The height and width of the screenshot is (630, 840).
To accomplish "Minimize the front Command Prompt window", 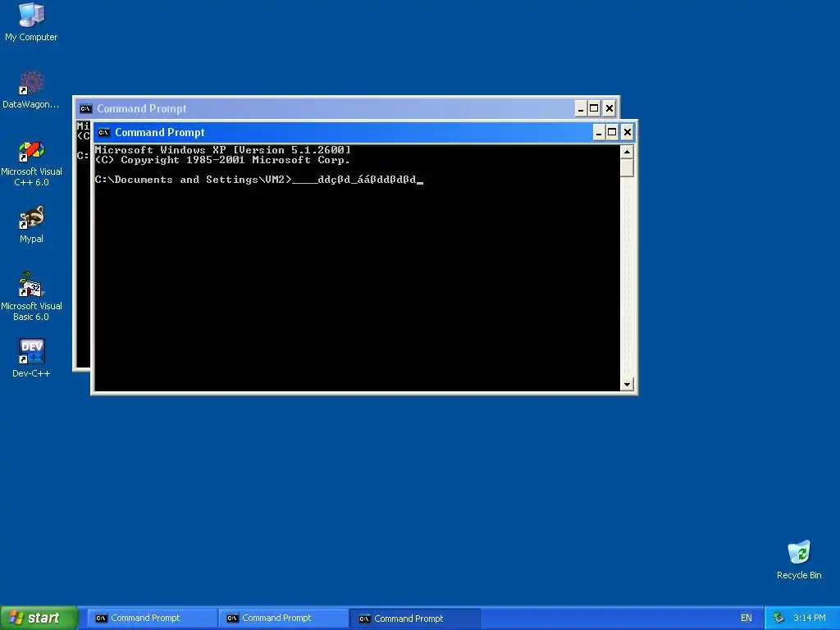I will coord(598,132).
